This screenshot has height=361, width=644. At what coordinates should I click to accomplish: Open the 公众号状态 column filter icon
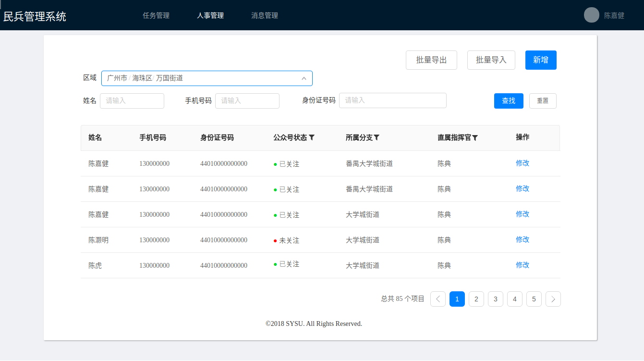312,137
